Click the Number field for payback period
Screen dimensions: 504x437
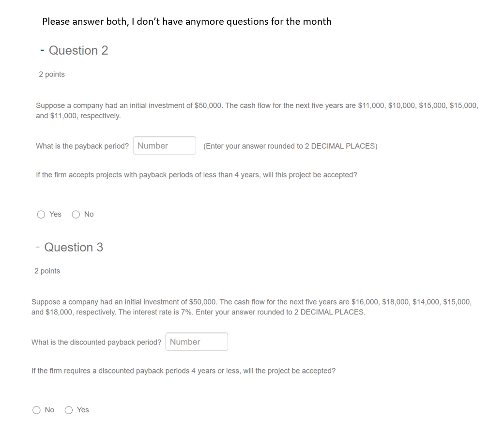(164, 145)
